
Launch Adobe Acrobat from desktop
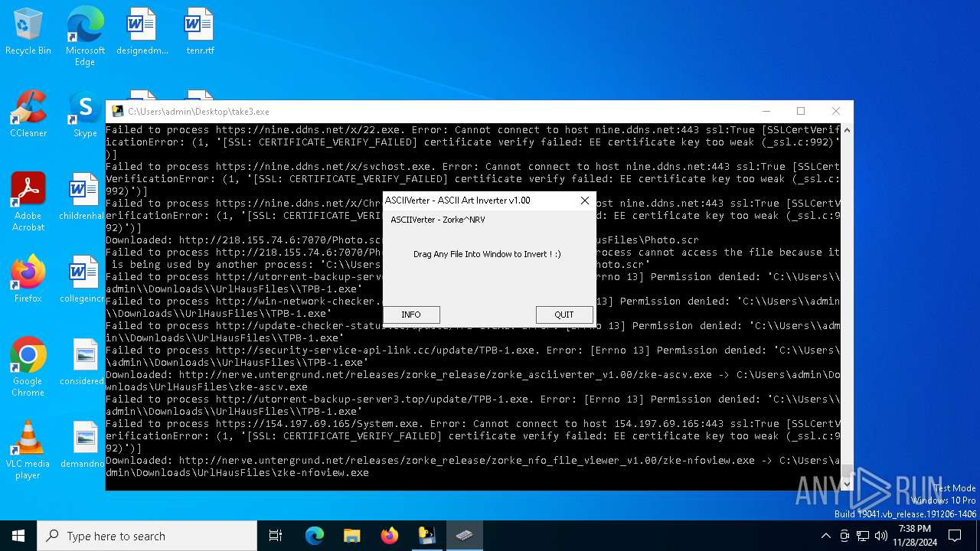(28, 203)
